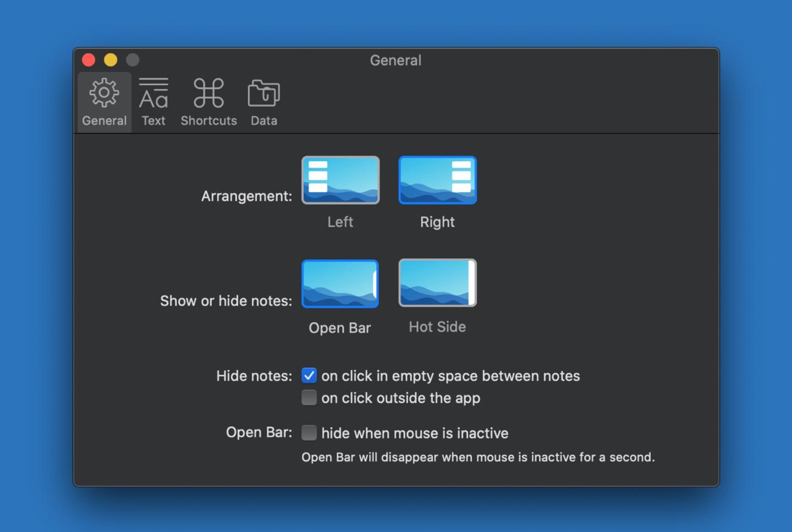
Task: Click "on click in empty space between notes" label
Action: 450,376
